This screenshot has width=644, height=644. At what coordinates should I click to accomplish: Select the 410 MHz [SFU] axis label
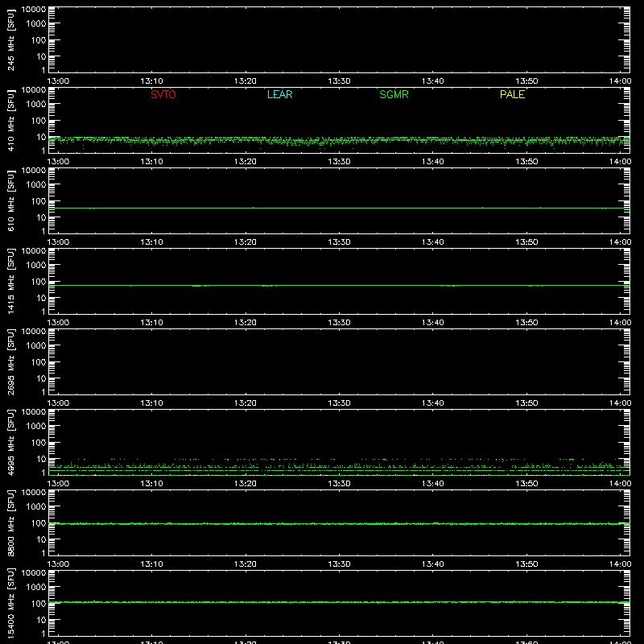pos(10,121)
